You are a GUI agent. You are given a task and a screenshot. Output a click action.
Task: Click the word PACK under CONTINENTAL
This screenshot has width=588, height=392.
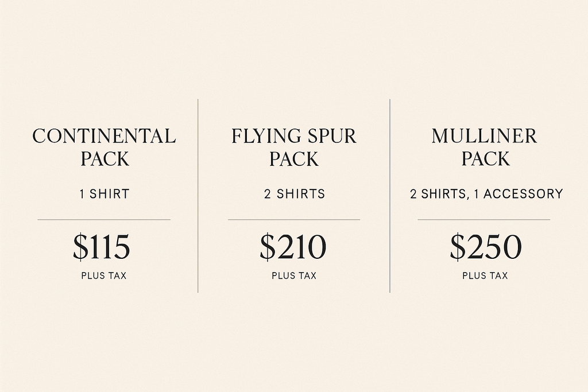coord(105,159)
